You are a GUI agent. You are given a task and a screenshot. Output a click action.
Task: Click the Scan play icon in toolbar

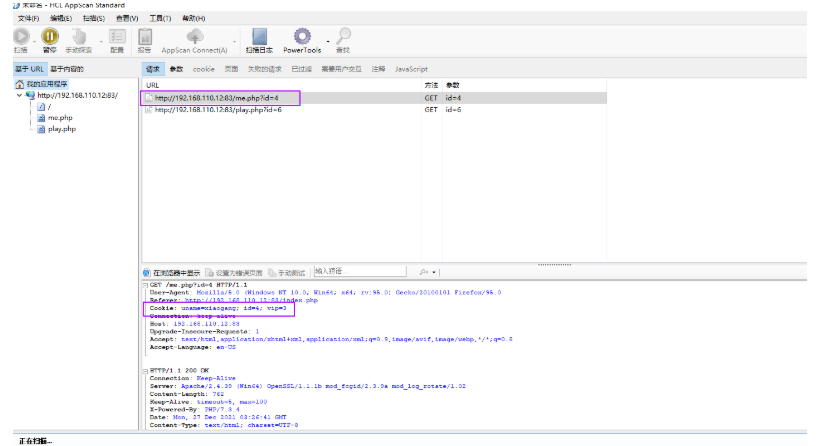point(21,36)
